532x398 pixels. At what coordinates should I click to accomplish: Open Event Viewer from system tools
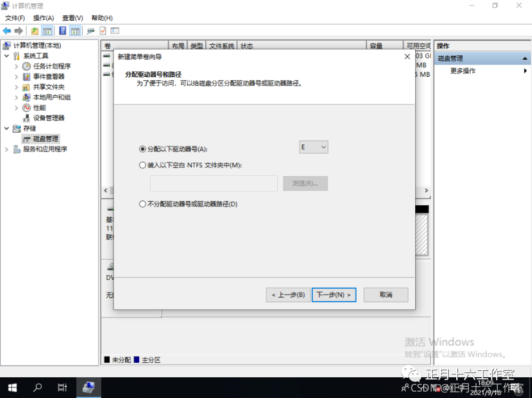pos(26,77)
